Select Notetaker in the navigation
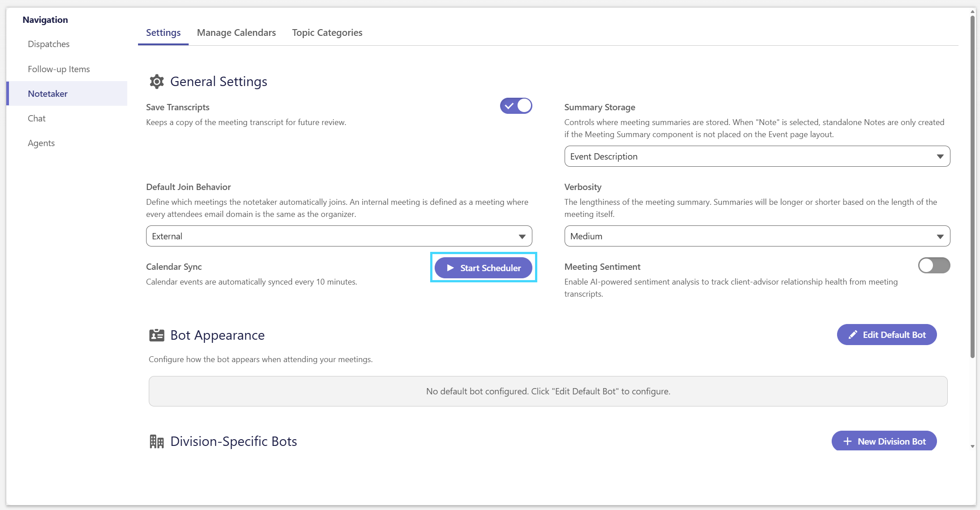 pos(67,94)
